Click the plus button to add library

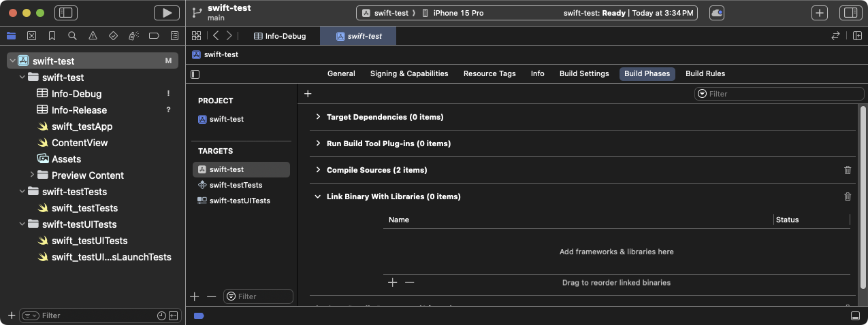[x=392, y=282]
